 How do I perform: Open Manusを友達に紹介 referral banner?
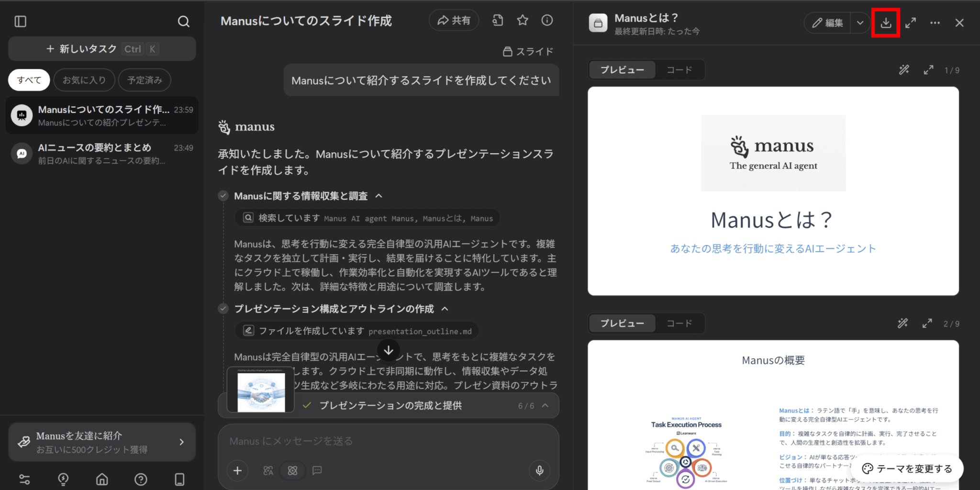click(x=102, y=442)
